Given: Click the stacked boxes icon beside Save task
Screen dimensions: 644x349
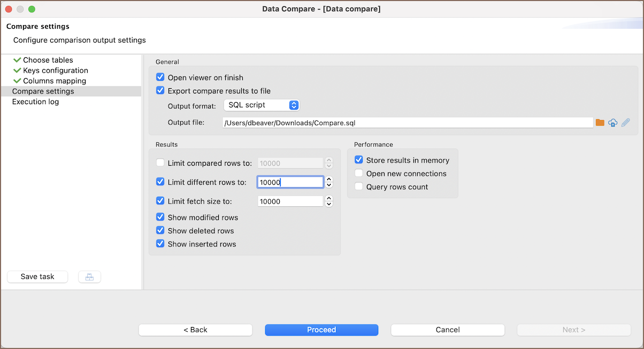Looking at the screenshot, I should point(89,277).
